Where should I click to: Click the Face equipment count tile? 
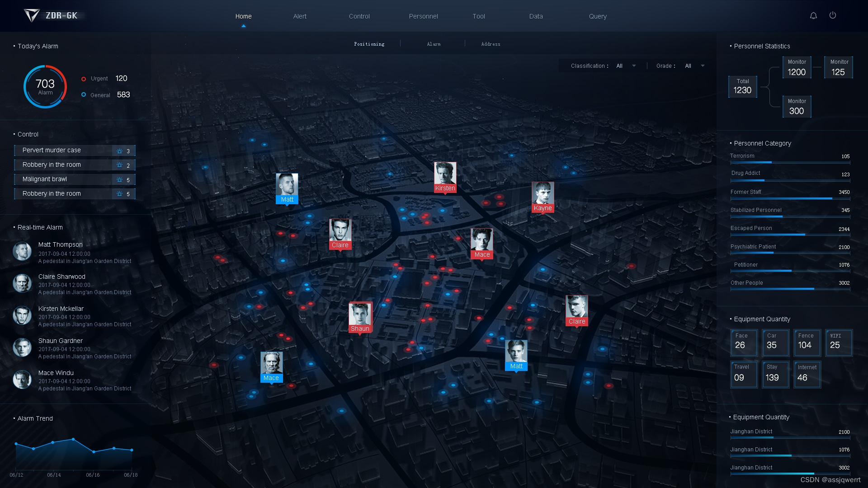744,343
